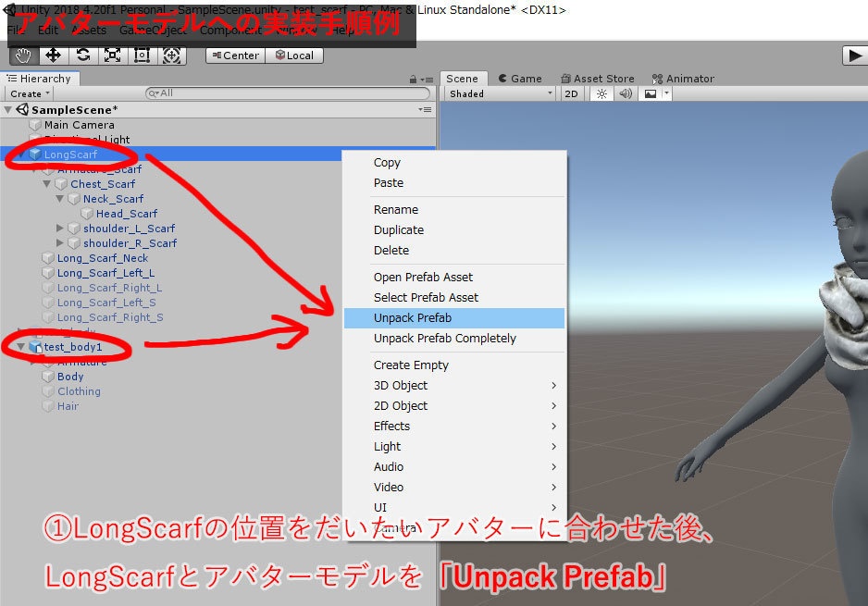Collapse the Neck_Scarf node
The image size is (868, 606).
coord(60,199)
